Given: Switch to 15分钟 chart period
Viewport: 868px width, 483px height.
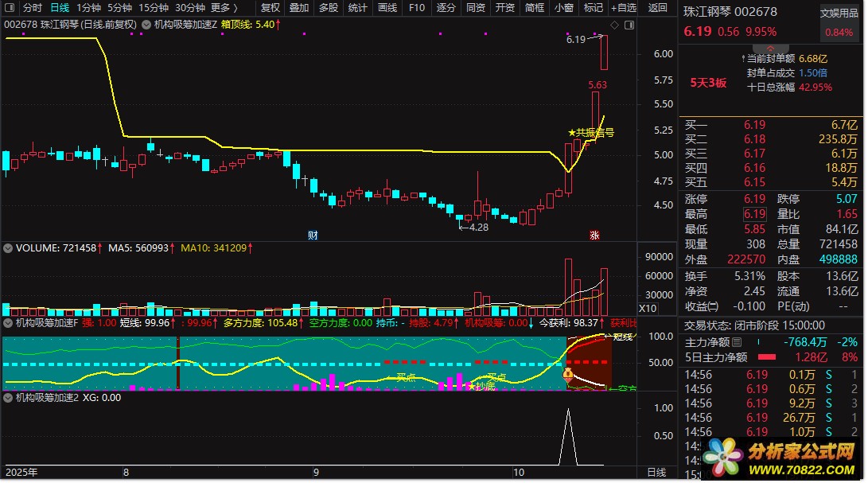Looking at the screenshot, I should [154, 8].
